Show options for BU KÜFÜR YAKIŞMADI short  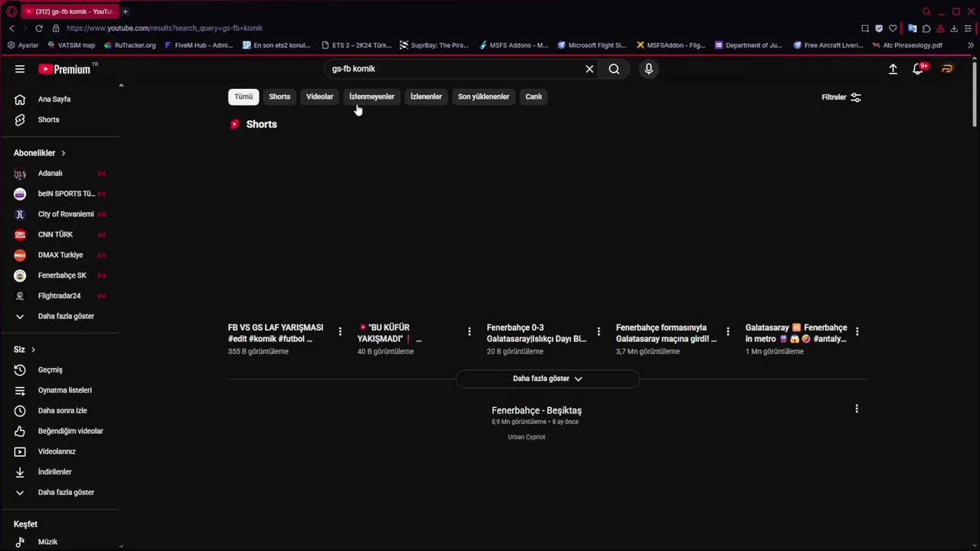469,331
